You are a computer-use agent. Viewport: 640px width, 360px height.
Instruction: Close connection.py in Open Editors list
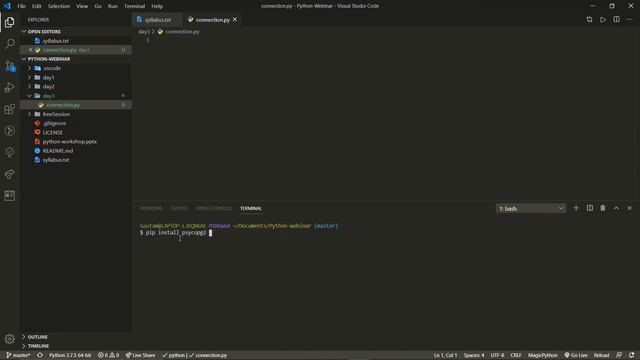tap(30, 50)
